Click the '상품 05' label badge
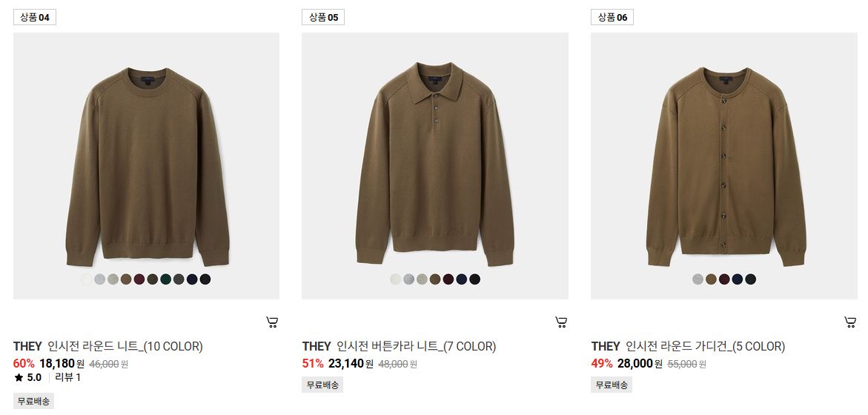 (323, 17)
